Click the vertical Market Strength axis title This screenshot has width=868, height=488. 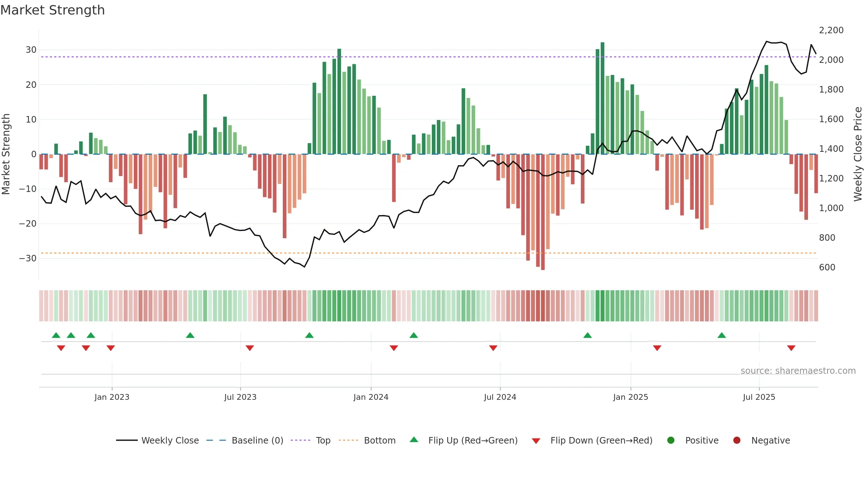(6, 154)
